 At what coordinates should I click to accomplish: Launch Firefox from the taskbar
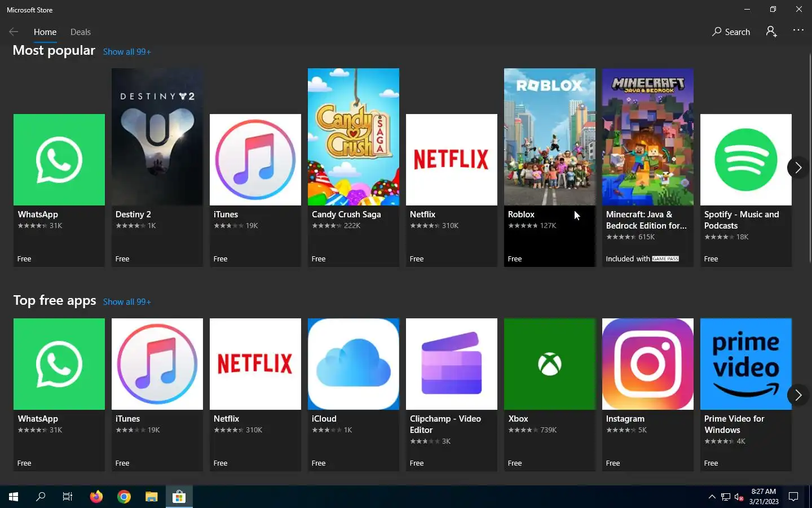coord(96,497)
